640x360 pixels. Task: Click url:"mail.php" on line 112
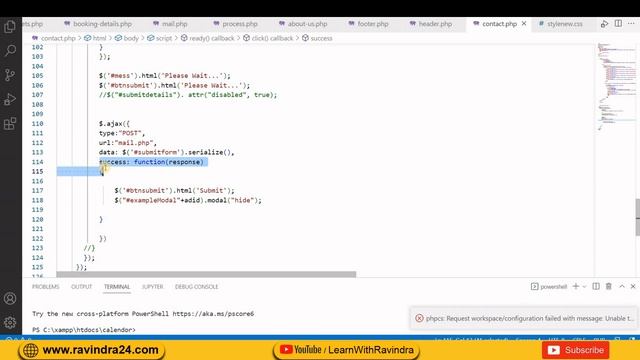127,143
